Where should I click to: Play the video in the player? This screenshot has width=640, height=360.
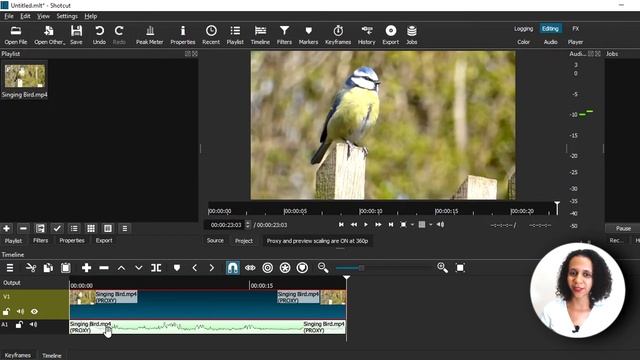pos(366,224)
